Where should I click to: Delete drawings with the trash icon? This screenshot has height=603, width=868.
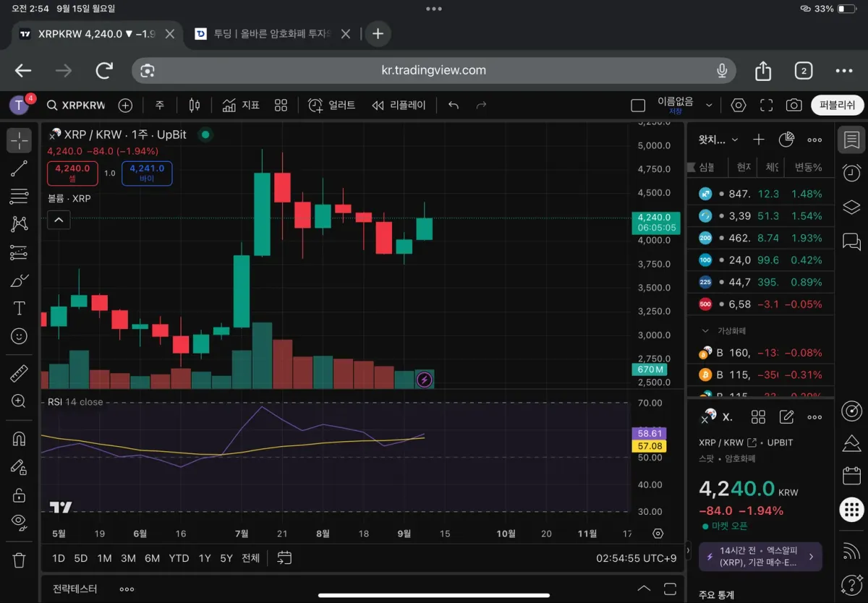coord(20,560)
